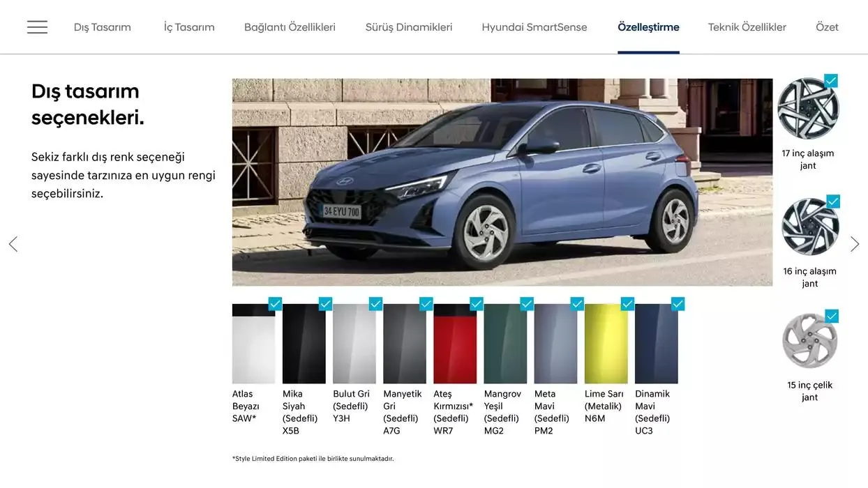
Task: Choose the Dinamik Mavi color swatch
Action: click(656, 344)
